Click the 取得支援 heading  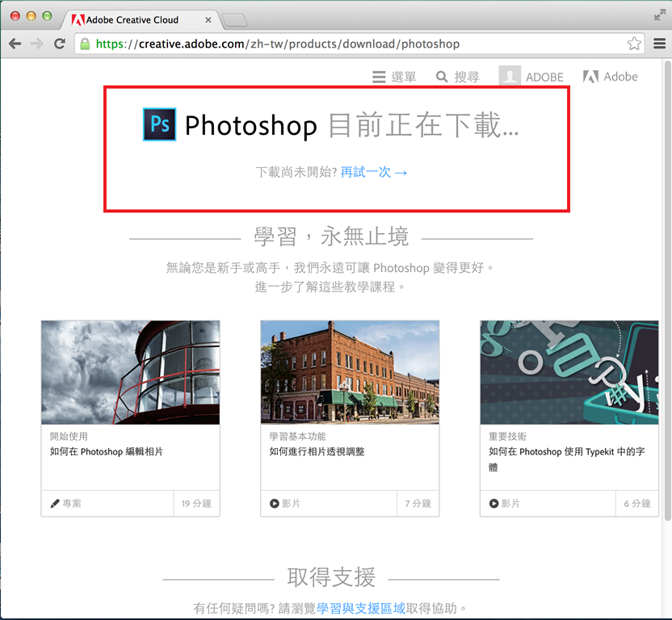coord(331,577)
